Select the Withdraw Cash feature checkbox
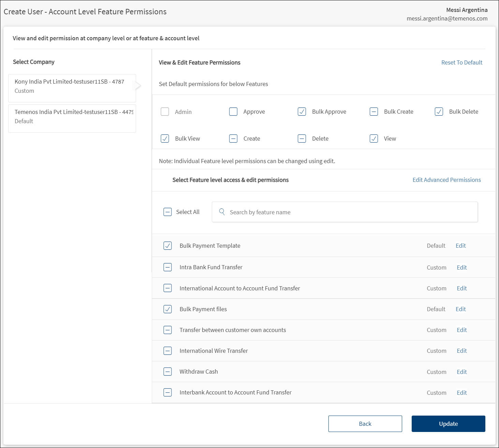 pyautogui.click(x=167, y=372)
